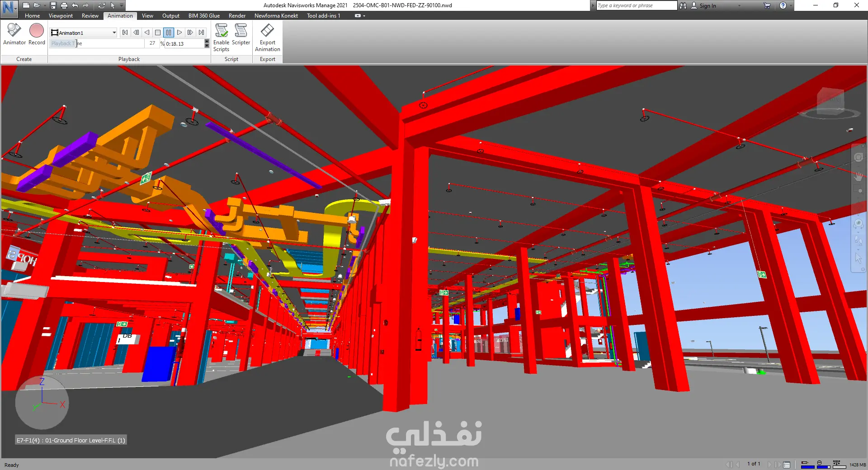Click the disk progress bar indicator
Screen dimensions: 868x470
823,465
